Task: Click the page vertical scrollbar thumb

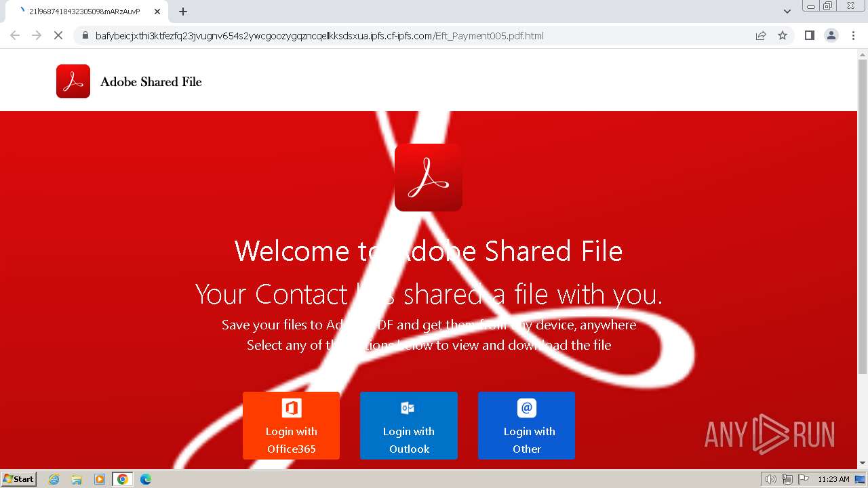Action: point(863,216)
